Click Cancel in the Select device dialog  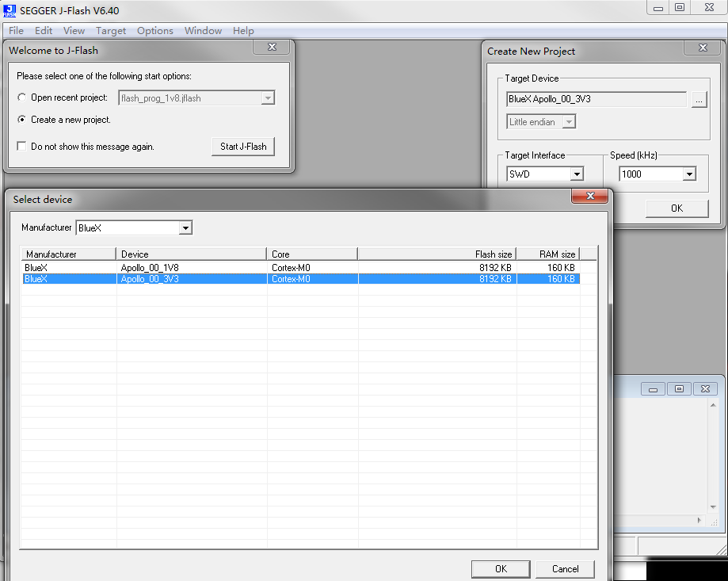click(x=565, y=569)
